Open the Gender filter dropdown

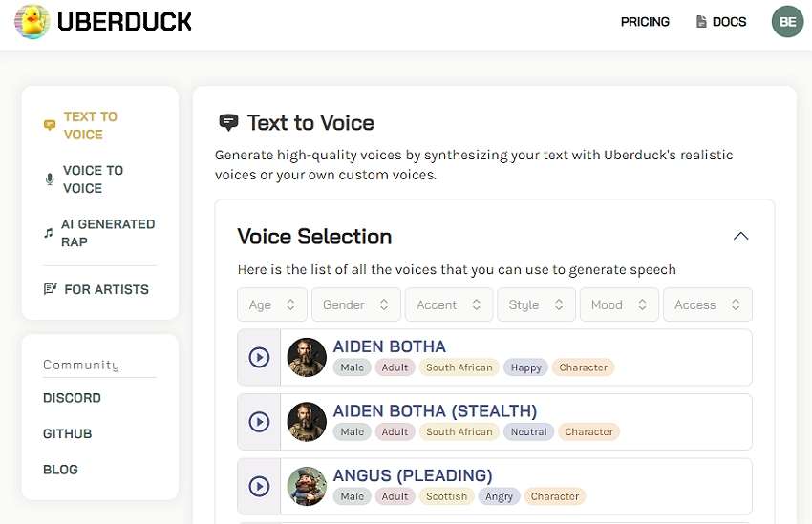coord(355,305)
